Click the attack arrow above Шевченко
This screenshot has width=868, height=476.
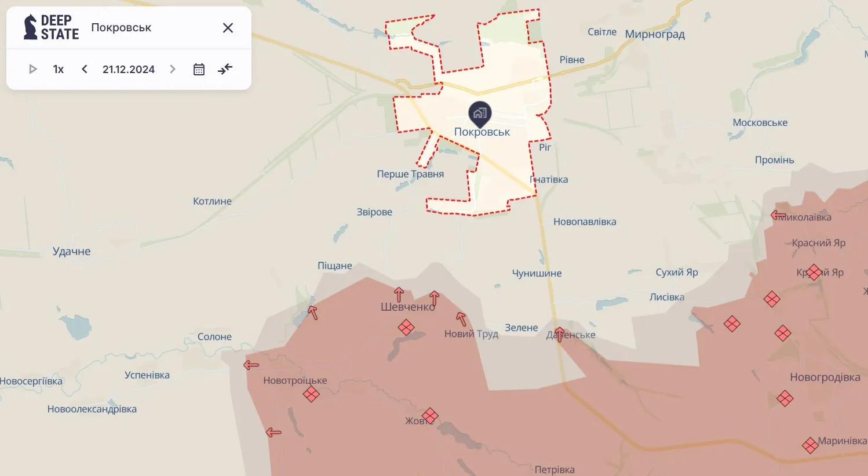(x=399, y=295)
